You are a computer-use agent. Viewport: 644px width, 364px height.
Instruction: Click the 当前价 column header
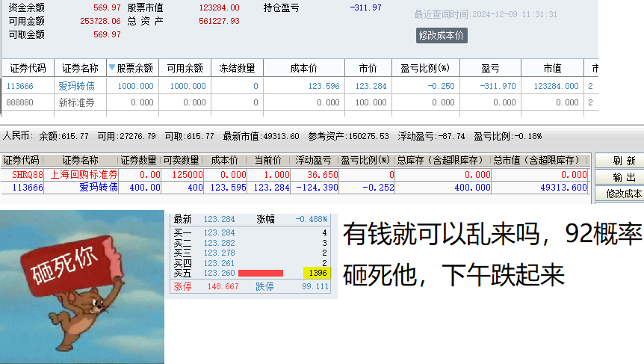coord(268,160)
